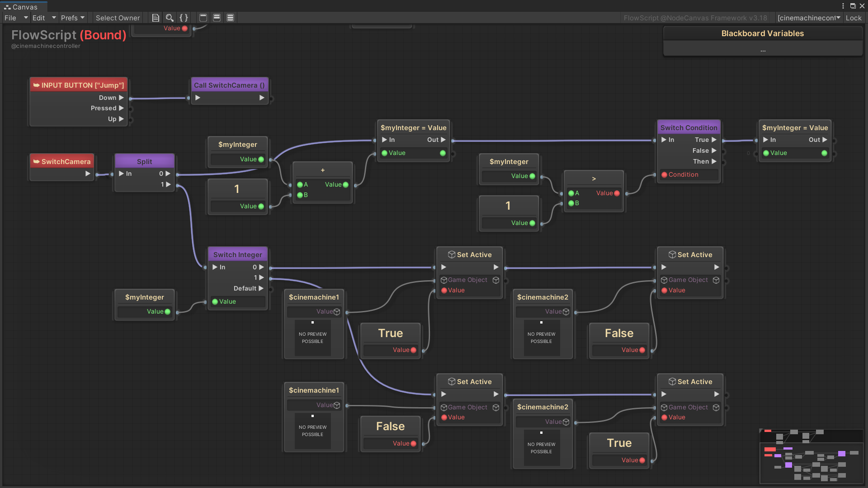Open the Edit menu
The image size is (868, 488).
pyautogui.click(x=38, y=18)
